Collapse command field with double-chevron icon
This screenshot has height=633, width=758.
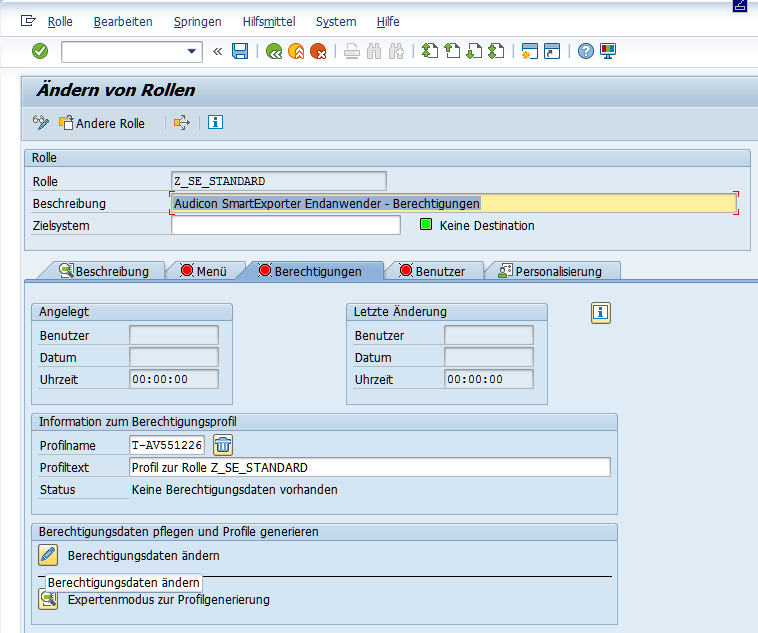[218, 51]
